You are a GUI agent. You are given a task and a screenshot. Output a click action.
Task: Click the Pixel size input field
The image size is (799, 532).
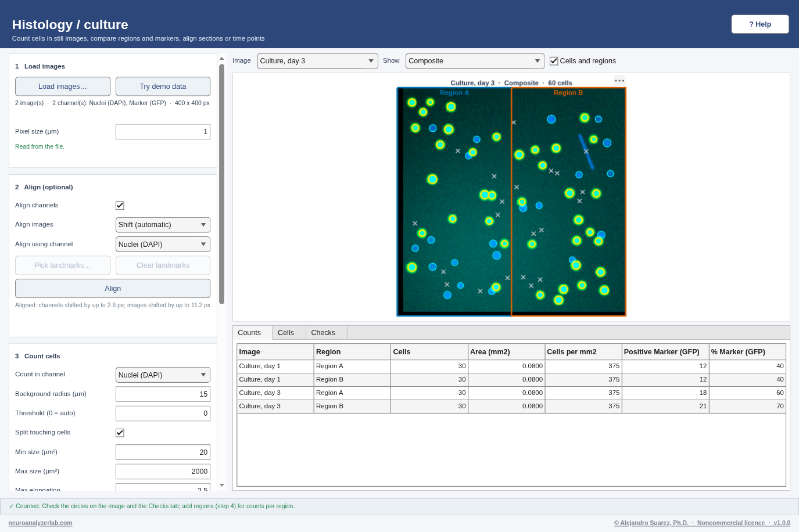click(163, 132)
